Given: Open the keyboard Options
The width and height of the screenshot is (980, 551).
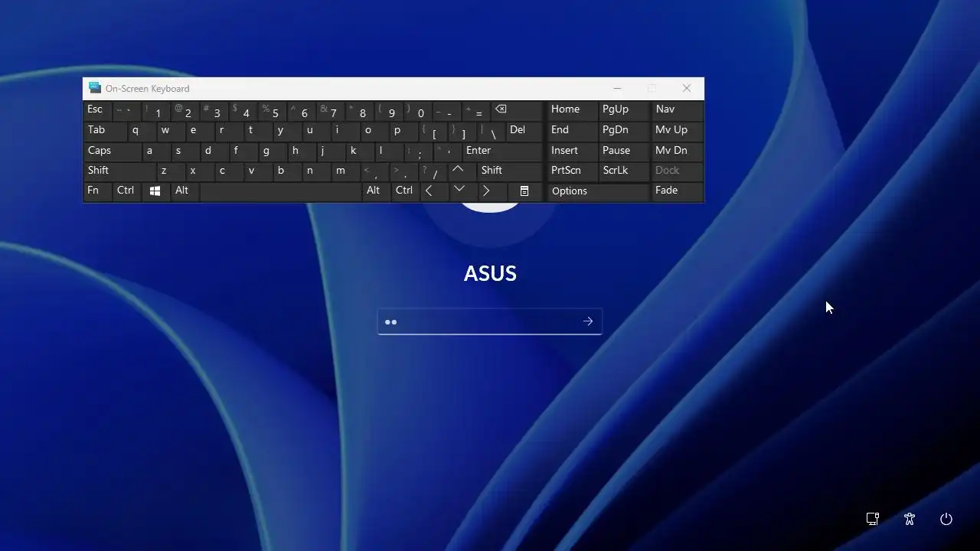Looking at the screenshot, I should point(598,191).
